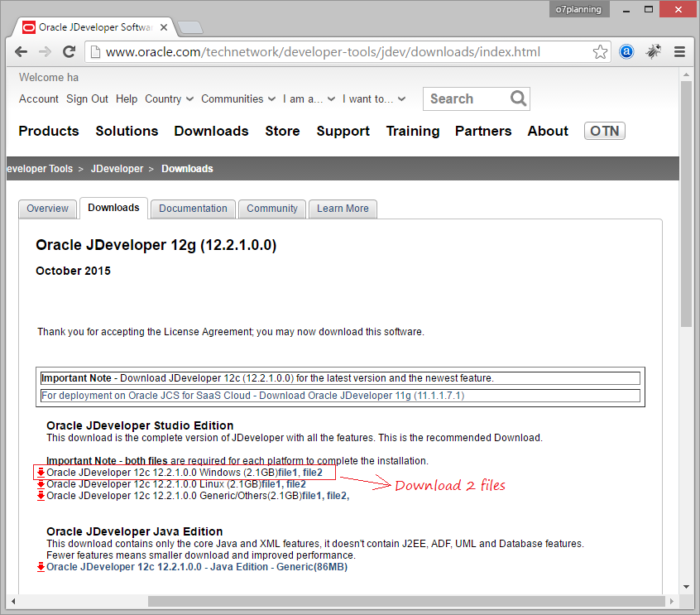This screenshot has width=700, height=615.
Task: Download Linux file2
Action: pyautogui.click(x=296, y=484)
